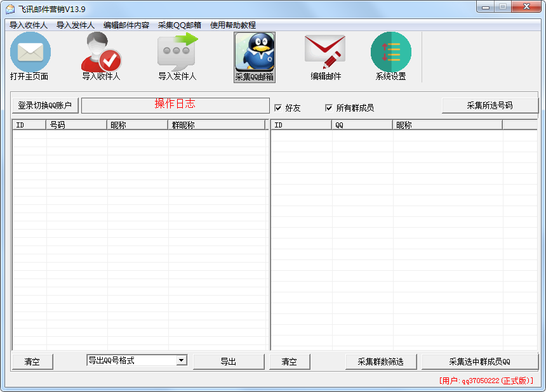Click the app icon in title bar

10,9
